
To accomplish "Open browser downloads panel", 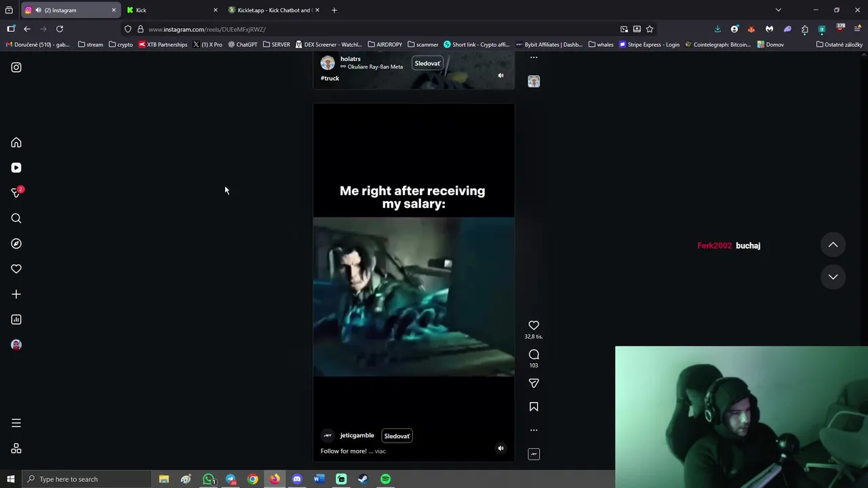I will coord(717,29).
